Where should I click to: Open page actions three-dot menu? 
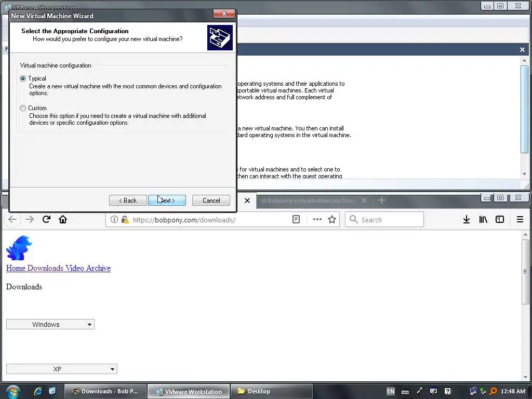(x=317, y=220)
